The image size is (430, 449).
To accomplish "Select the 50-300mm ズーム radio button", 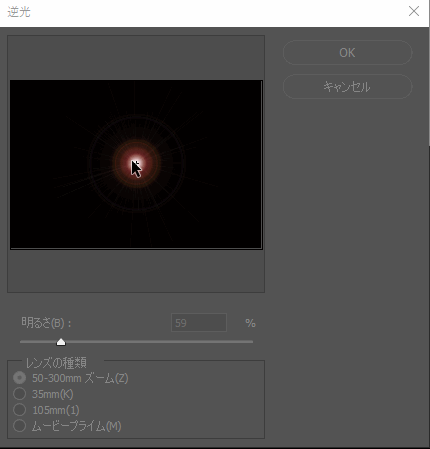I will point(19,378).
